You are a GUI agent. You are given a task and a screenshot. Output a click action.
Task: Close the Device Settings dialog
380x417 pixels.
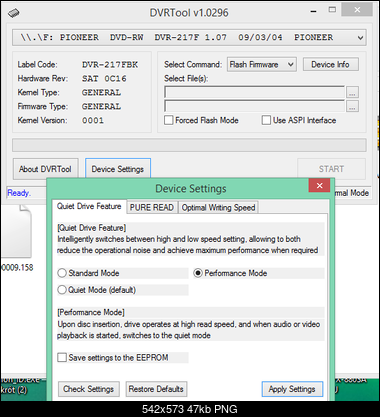[319, 186]
